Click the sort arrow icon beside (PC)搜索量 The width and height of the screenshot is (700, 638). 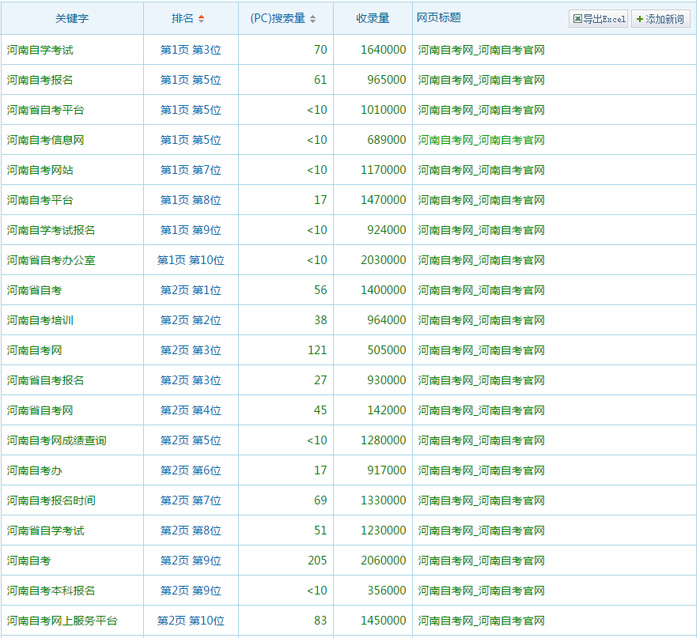click(x=313, y=19)
